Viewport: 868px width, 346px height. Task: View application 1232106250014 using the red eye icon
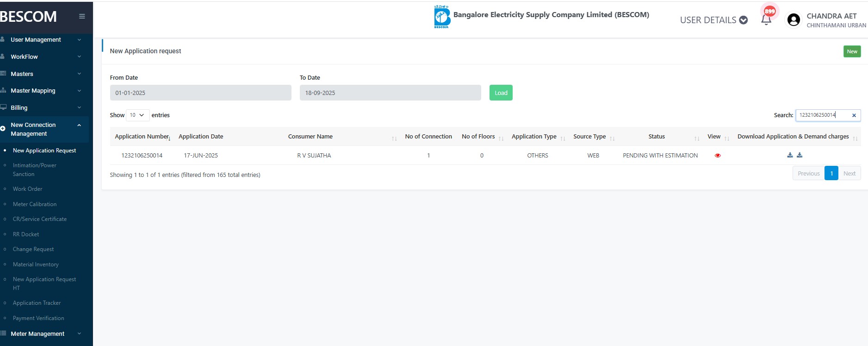(x=718, y=156)
